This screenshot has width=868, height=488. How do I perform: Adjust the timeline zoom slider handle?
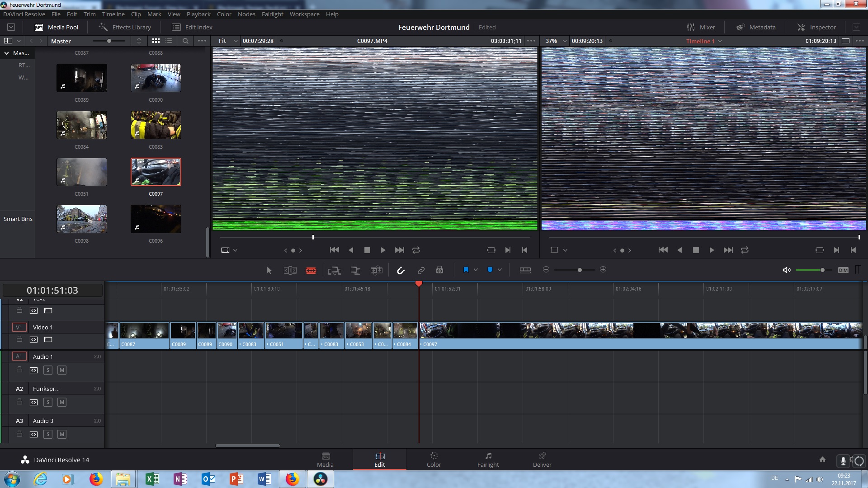pyautogui.click(x=580, y=270)
